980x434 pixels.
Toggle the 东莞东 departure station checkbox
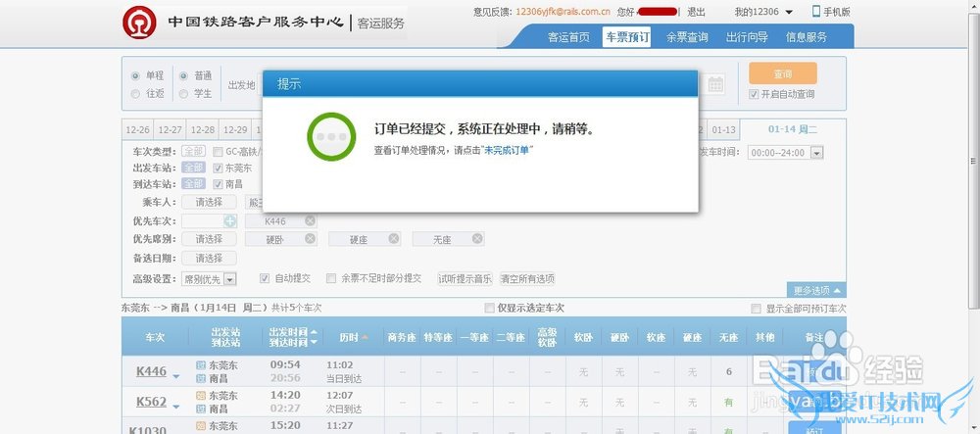click(x=218, y=168)
